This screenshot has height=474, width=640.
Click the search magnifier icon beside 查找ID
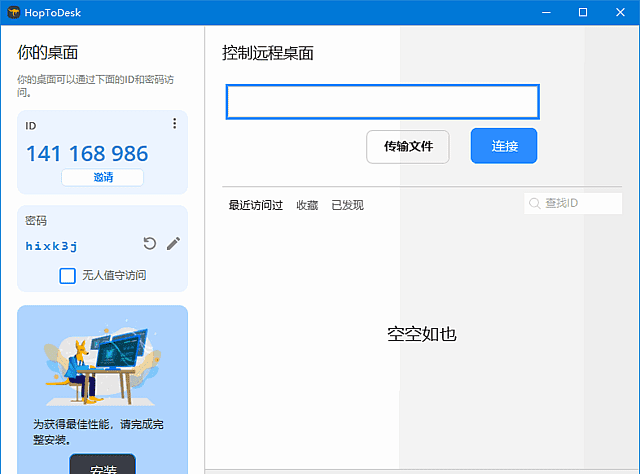pyautogui.click(x=534, y=203)
